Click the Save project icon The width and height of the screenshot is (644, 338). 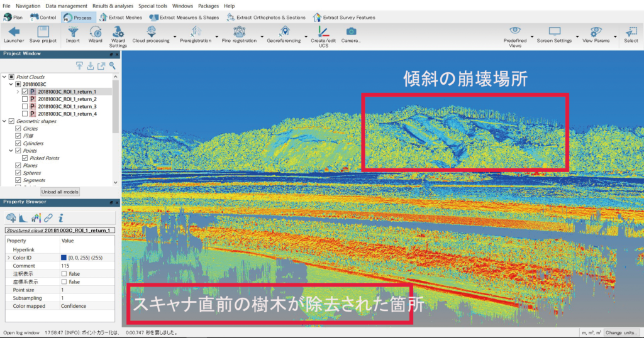43,32
